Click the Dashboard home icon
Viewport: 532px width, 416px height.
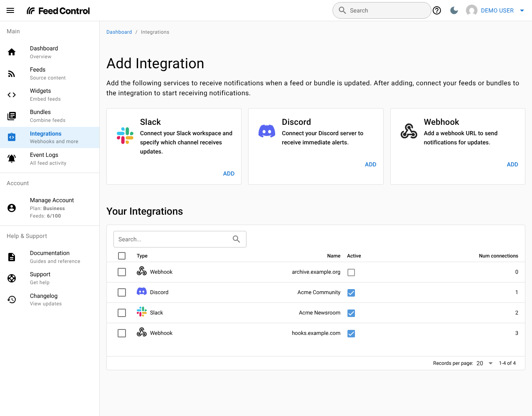click(12, 52)
